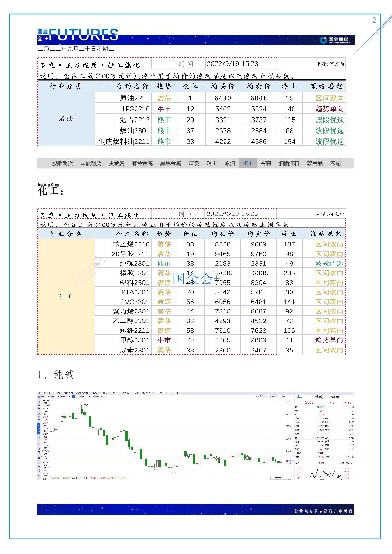Click the down arrow in chart toolbar
The width and height of the screenshot is (392, 554).
tap(49, 393)
